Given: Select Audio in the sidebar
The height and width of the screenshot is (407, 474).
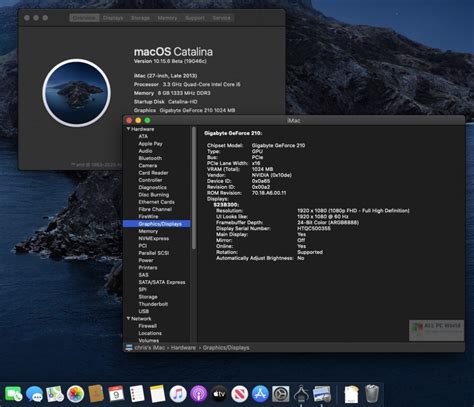Looking at the screenshot, I should tap(145, 151).
